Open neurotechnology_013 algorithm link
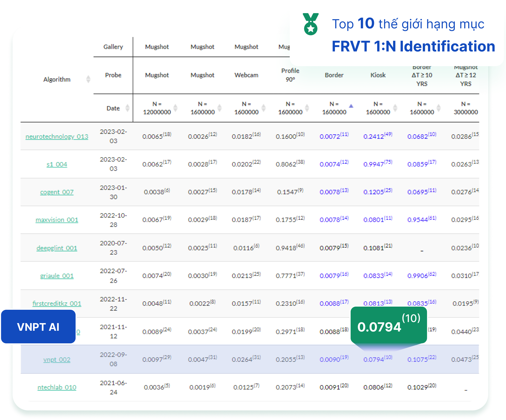 (57, 136)
